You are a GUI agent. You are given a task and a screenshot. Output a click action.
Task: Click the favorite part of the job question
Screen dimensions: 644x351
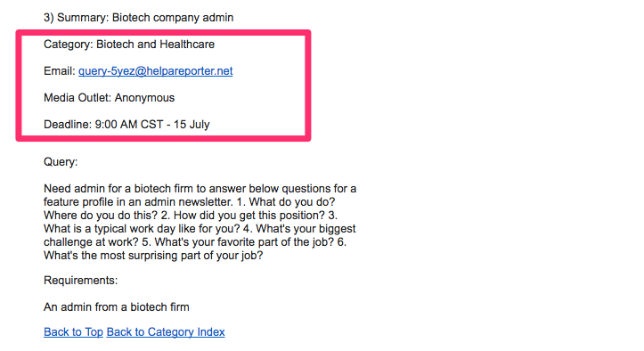244,242
